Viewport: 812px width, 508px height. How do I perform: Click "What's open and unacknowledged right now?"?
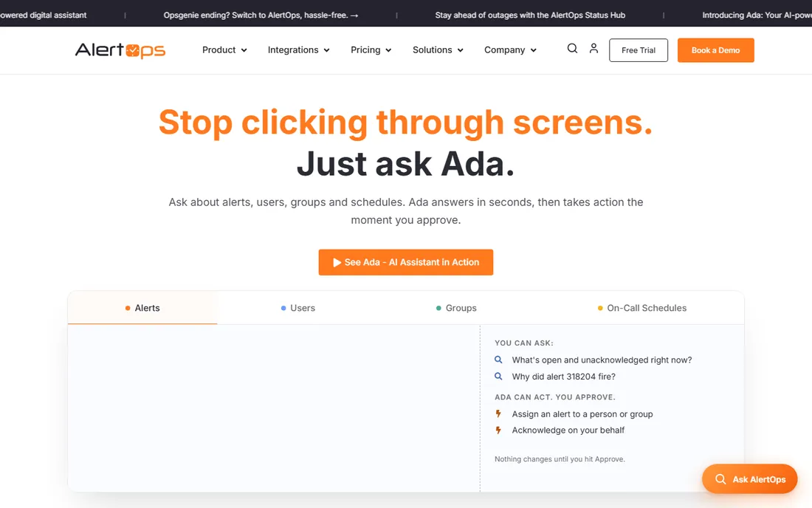click(x=602, y=360)
